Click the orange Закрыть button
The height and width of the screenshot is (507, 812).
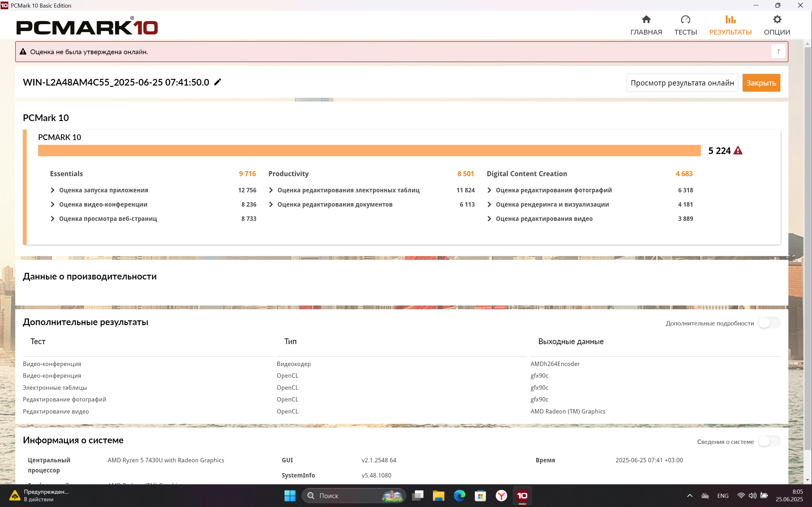[x=761, y=83]
